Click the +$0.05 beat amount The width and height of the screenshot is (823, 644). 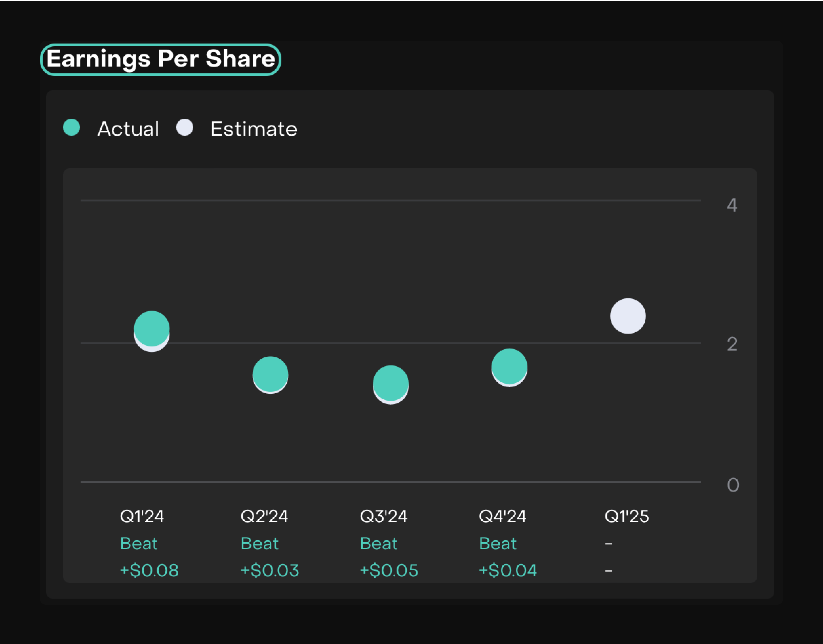[389, 570]
